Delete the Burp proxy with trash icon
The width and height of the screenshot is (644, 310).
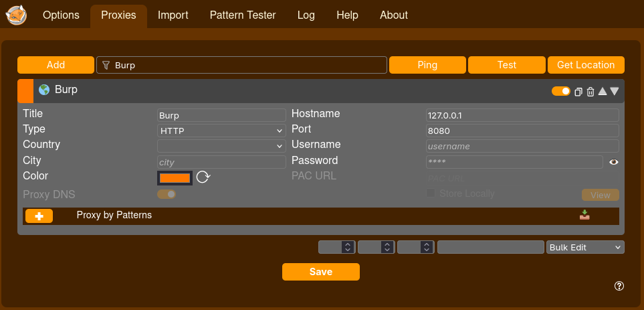point(591,92)
